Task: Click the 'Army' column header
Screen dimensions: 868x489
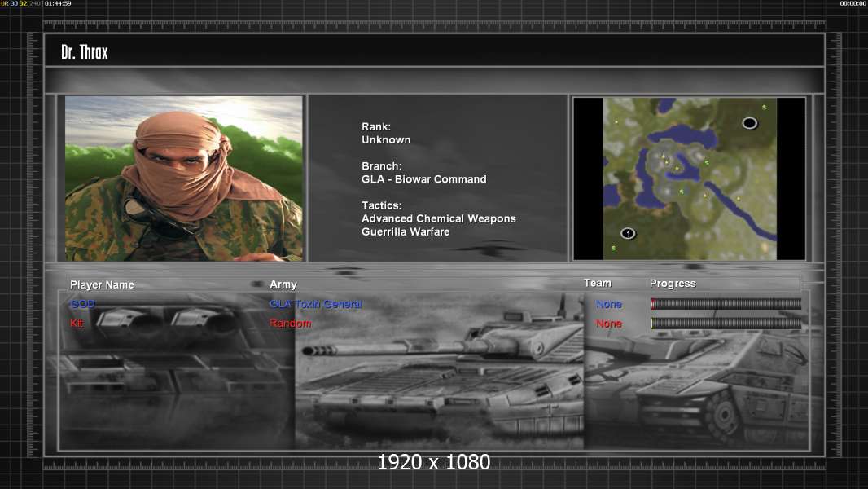Action: click(283, 284)
